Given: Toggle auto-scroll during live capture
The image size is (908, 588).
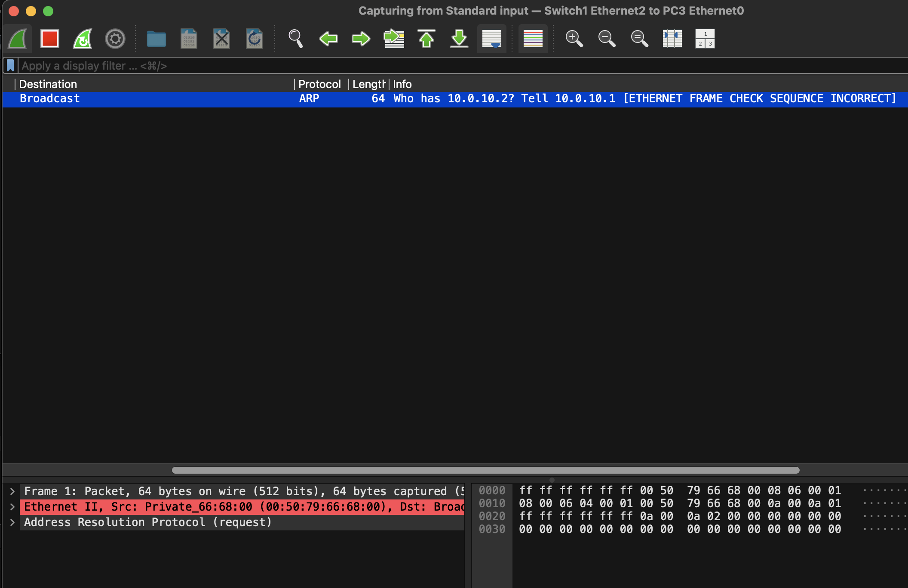Looking at the screenshot, I should click(x=491, y=39).
